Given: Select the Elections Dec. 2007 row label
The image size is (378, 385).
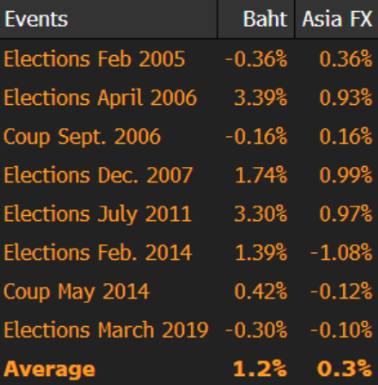Looking at the screenshot, I should (x=98, y=175).
